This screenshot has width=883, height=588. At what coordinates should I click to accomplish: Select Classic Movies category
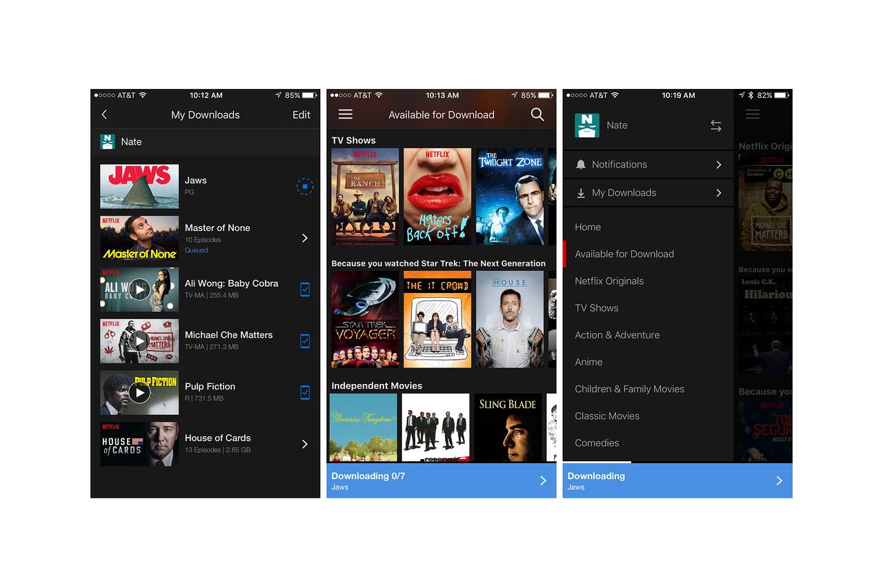pyautogui.click(x=607, y=416)
